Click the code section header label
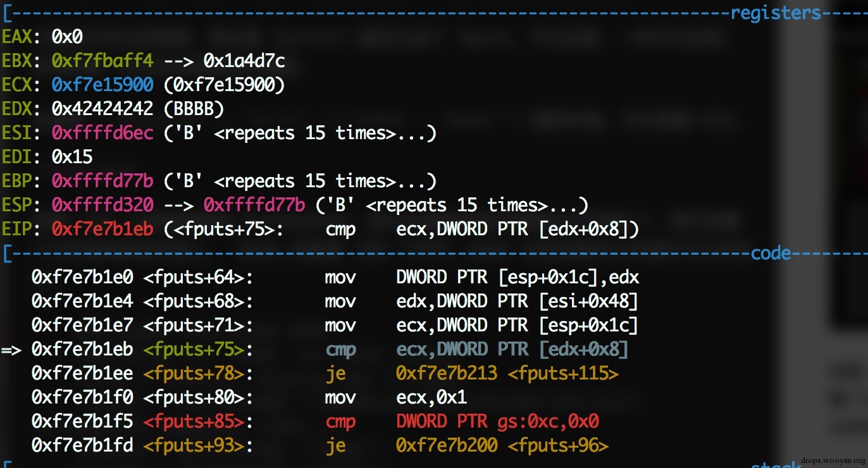 pyautogui.click(x=771, y=253)
